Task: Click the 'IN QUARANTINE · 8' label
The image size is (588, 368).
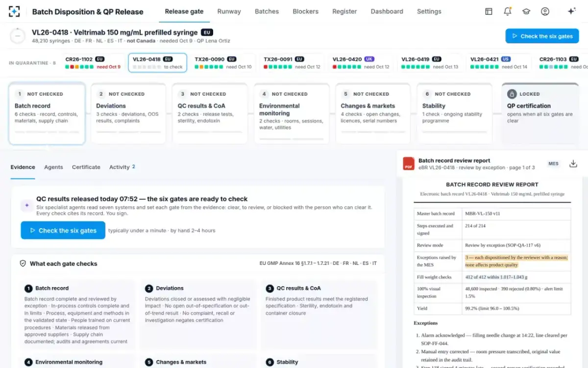Action: pos(32,63)
